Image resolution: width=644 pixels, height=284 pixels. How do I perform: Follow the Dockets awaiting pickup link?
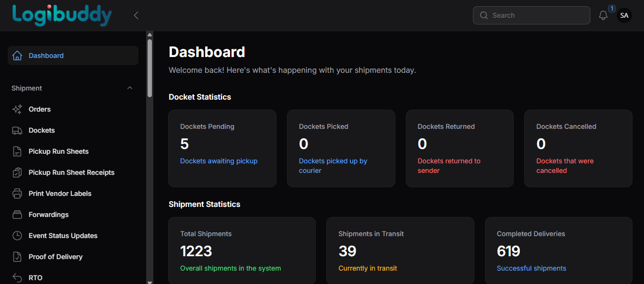pyautogui.click(x=218, y=161)
